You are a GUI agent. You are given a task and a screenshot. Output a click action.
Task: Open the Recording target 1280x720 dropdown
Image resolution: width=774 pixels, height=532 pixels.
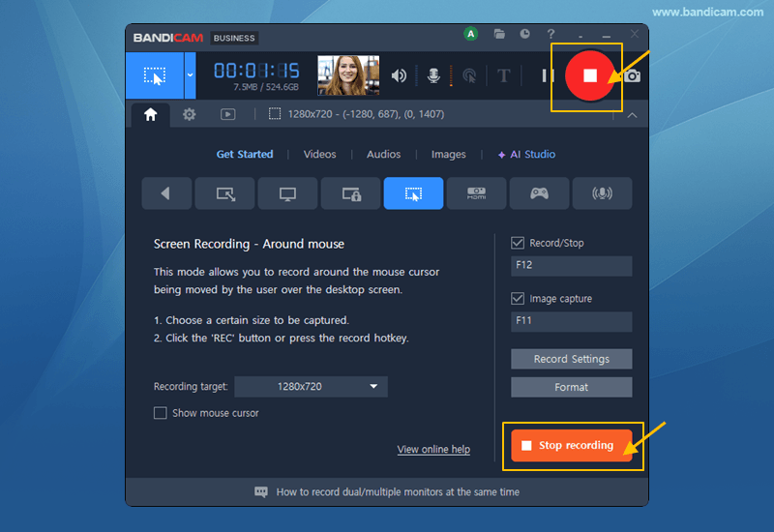tap(311, 386)
